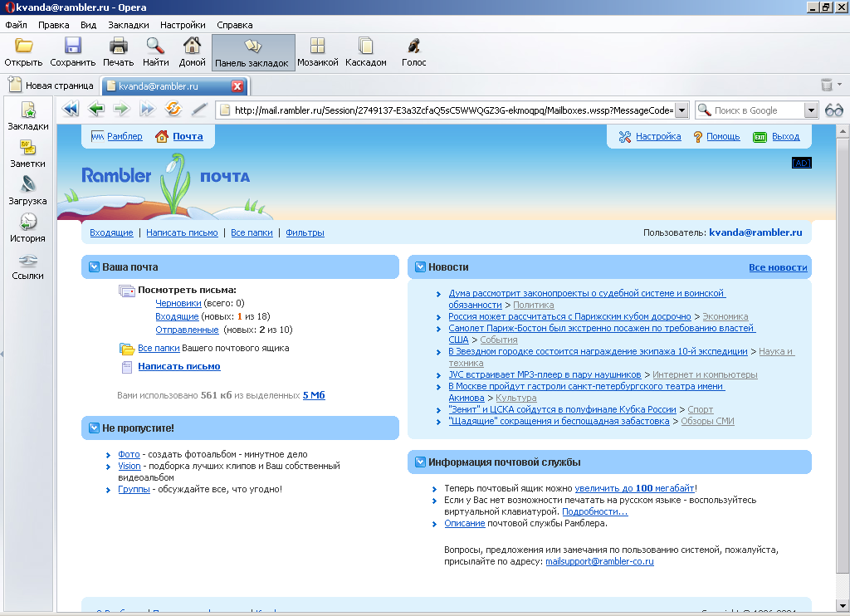Close the kvanda@rambler.ru tab

click(x=237, y=86)
